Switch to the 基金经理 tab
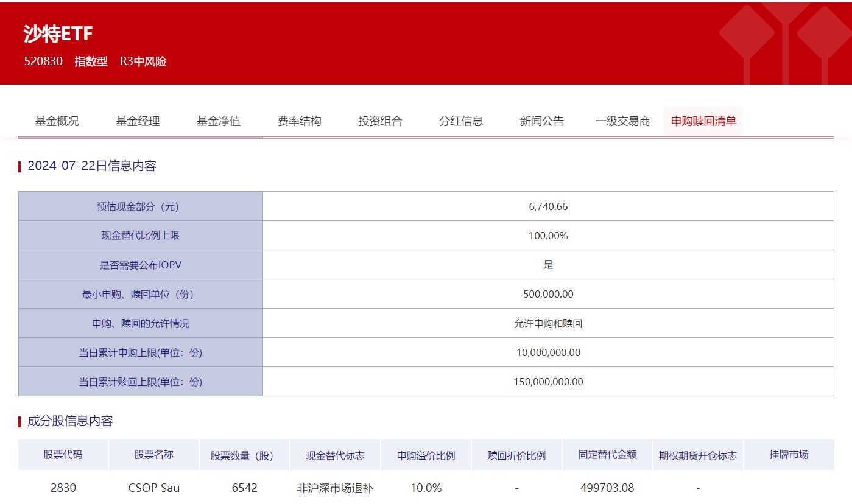Image resolution: width=852 pixels, height=504 pixels. (138, 121)
